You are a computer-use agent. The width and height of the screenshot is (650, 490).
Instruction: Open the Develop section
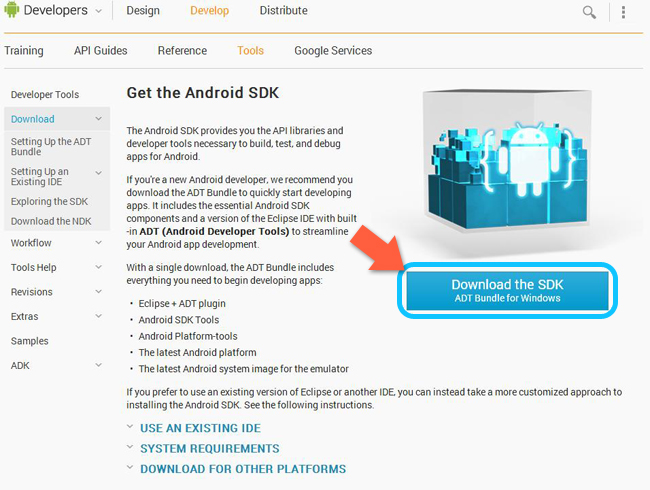click(x=209, y=10)
